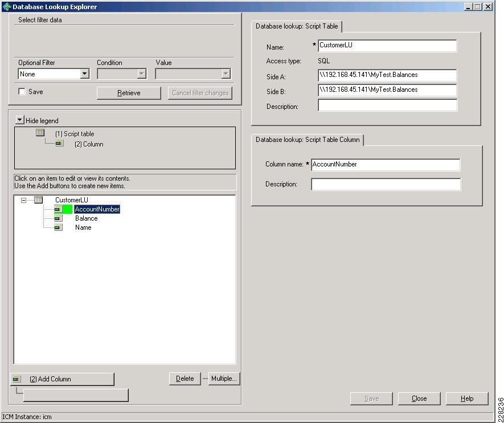Click the Side B path field
Screen dimensions: 504x423
387,90
